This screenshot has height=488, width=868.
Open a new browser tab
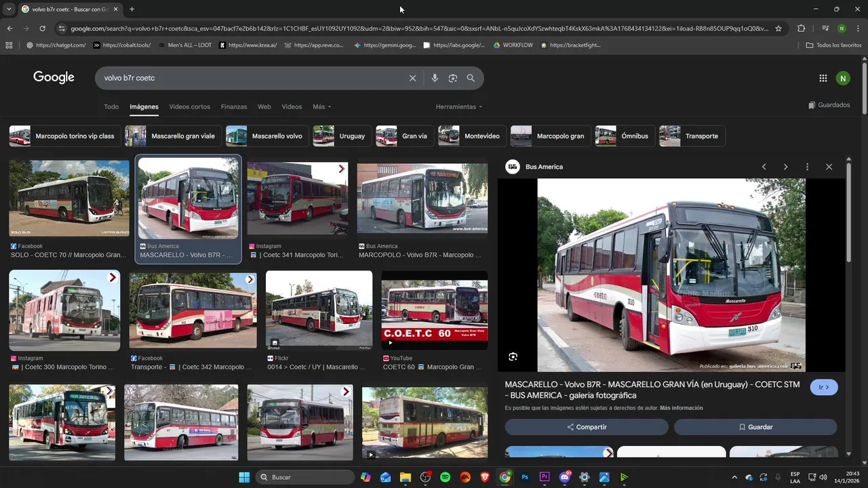[x=132, y=9]
